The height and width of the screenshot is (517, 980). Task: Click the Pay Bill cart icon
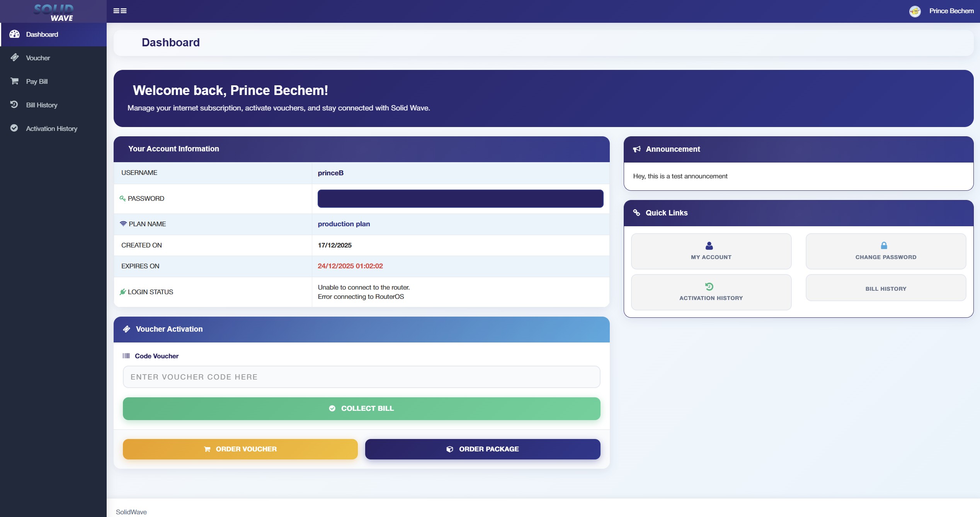(x=15, y=81)
